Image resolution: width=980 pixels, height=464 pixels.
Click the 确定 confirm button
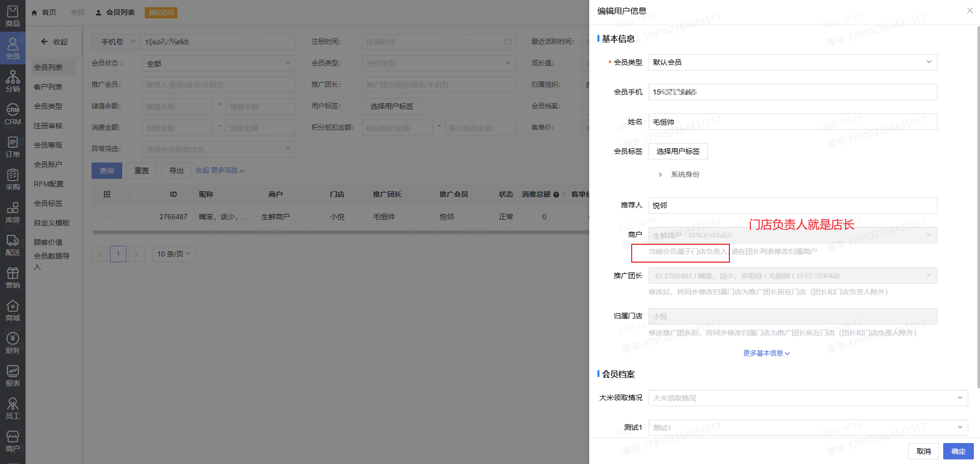pyautogui.click(x=958, y=451)
